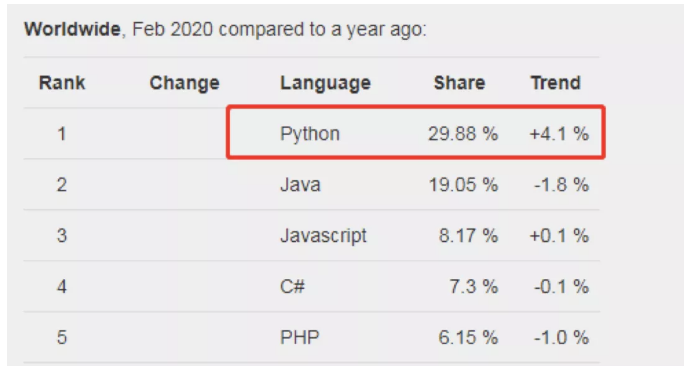Click Javascript's 8.17 % share value
This screenshot has height=375, width=693.
pyautogui.click(x=468, y=235)
